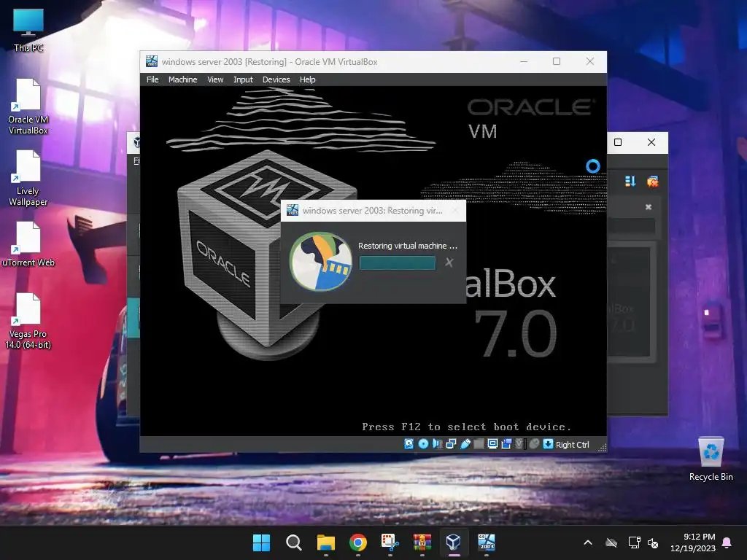747x560 pixels.
Task: Click the virtualization features V icon
Action: [519, 444]
